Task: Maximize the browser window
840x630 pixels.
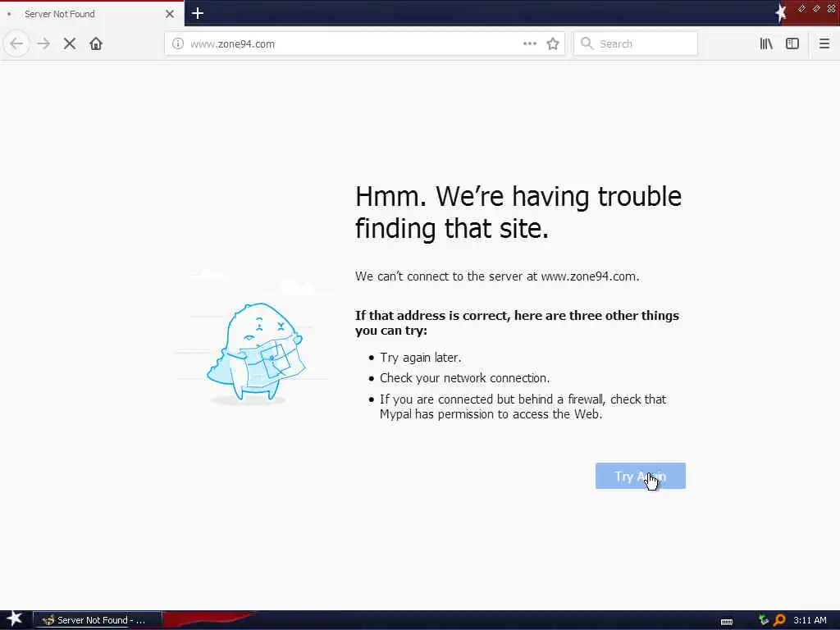Action: [816, 8]
